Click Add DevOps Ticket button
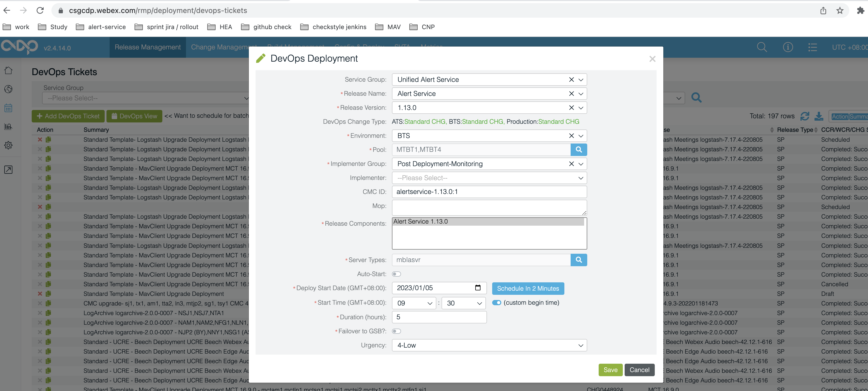 tap(68, 116)
